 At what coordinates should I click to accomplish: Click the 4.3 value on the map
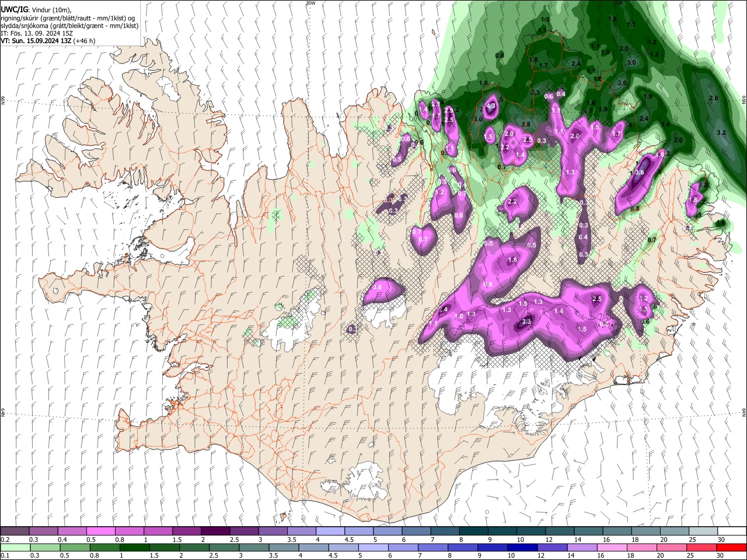point(491,106)
